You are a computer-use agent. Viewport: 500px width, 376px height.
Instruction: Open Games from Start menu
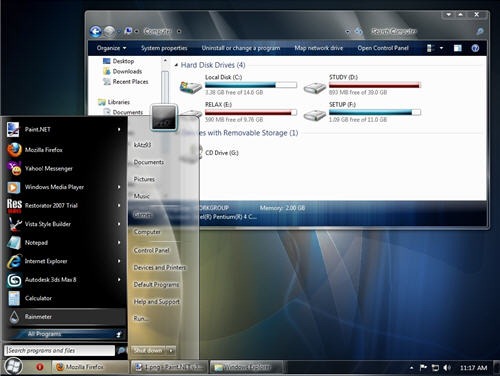click(142, 215)
